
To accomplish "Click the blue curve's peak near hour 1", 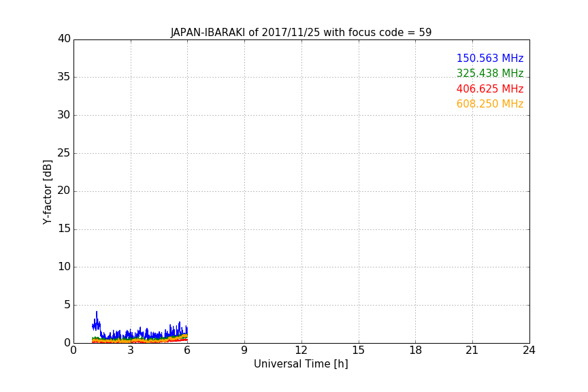I will tap(97, 312).
